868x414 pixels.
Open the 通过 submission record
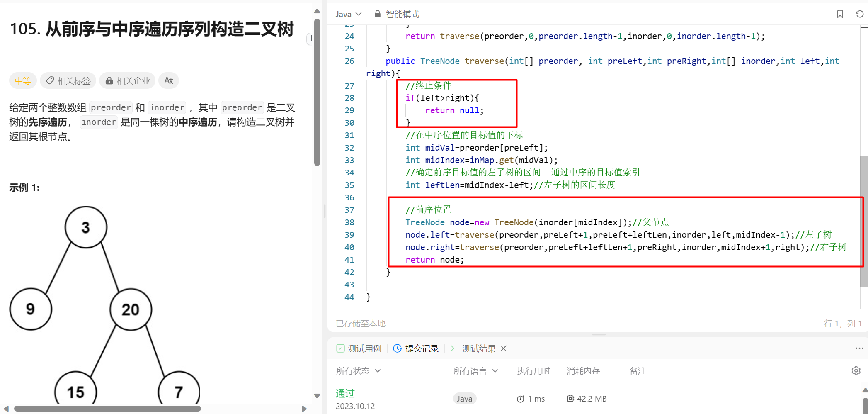pos(345,393)
